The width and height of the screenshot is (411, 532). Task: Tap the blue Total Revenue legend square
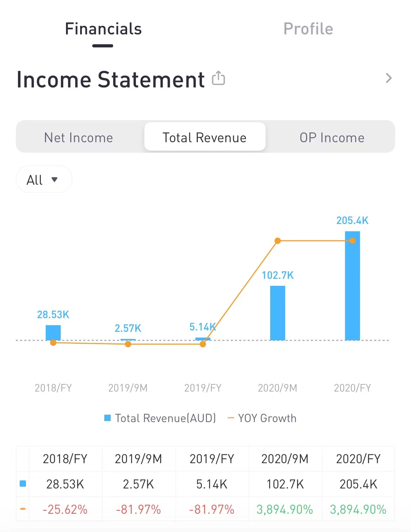click(107, 418)
